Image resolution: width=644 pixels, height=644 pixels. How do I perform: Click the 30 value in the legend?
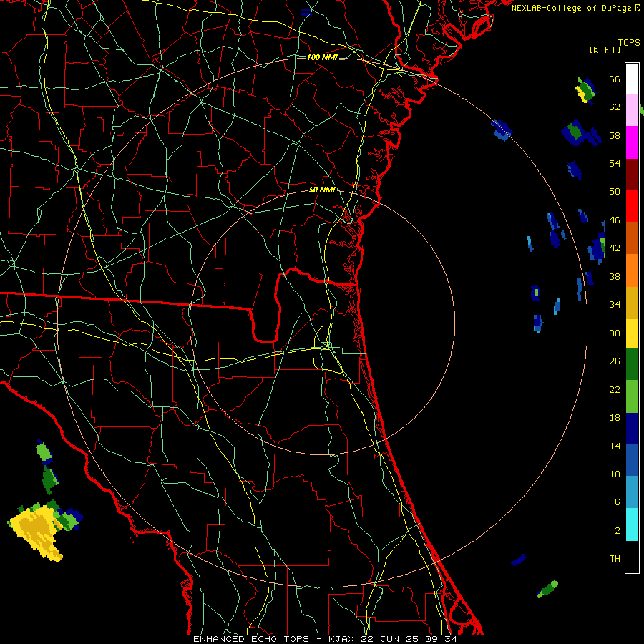[615, 333]
